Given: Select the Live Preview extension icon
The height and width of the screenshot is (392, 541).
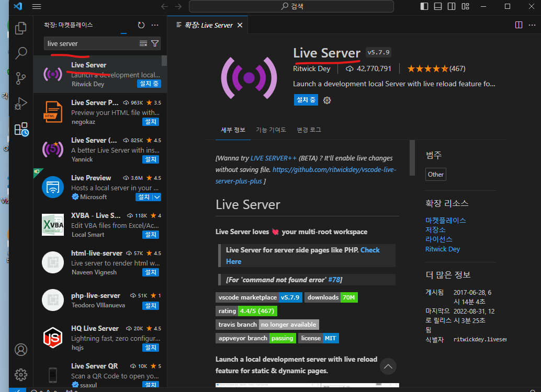Looking at the screenshot, I should 53,187.
